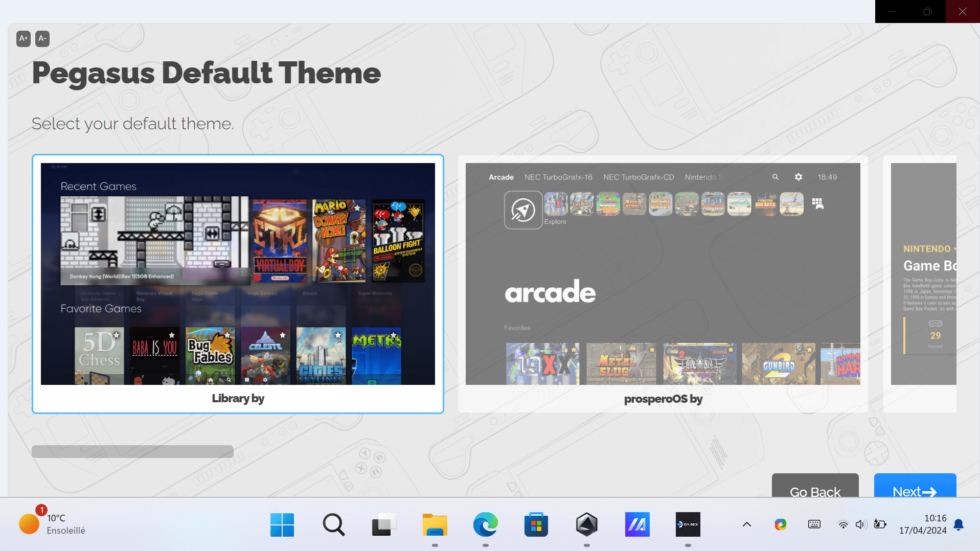
Task: Decrease font size with A- button
Action: pyautogui.click(x=42, y=38)
